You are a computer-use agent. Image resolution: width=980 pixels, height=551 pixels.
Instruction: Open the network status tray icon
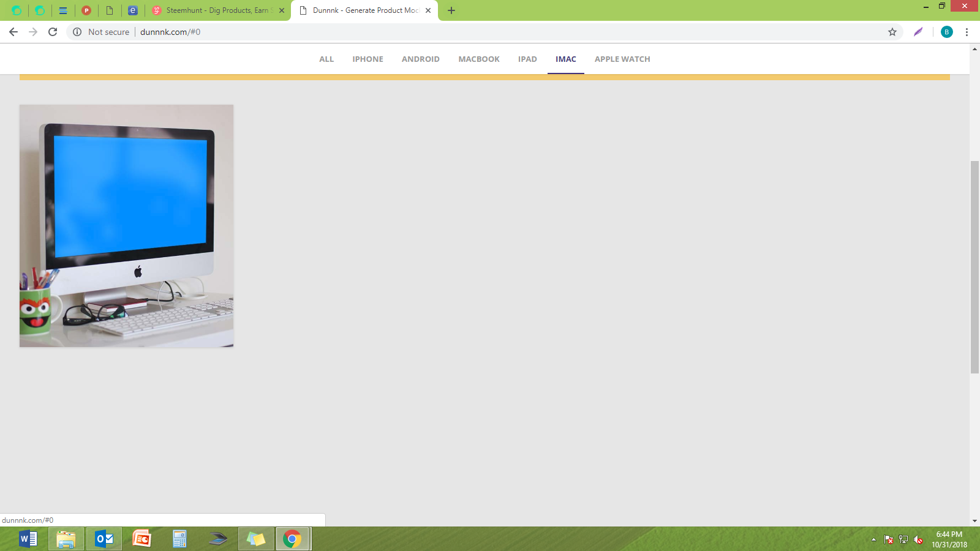click(903, 539)
